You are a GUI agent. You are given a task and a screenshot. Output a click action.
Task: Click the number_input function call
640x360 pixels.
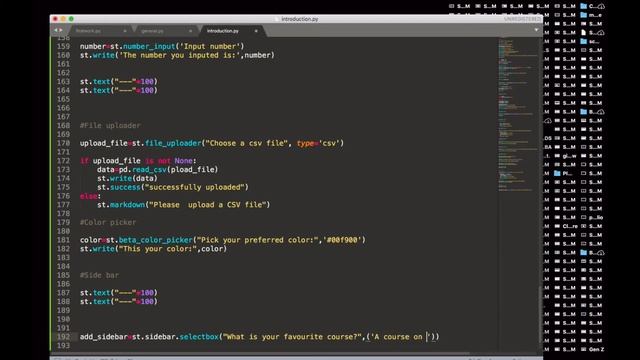149,47
